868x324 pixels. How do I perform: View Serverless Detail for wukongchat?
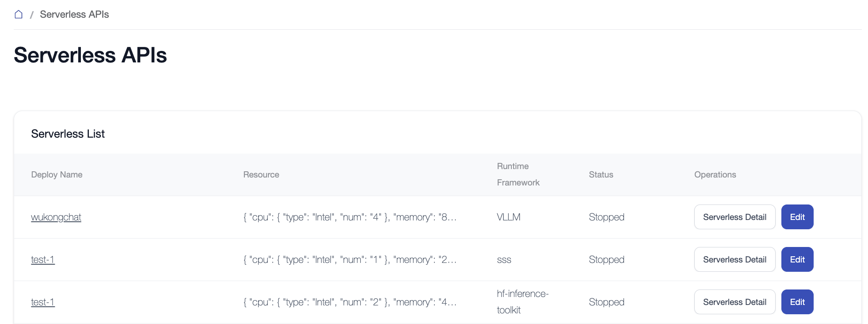(735, 217)
